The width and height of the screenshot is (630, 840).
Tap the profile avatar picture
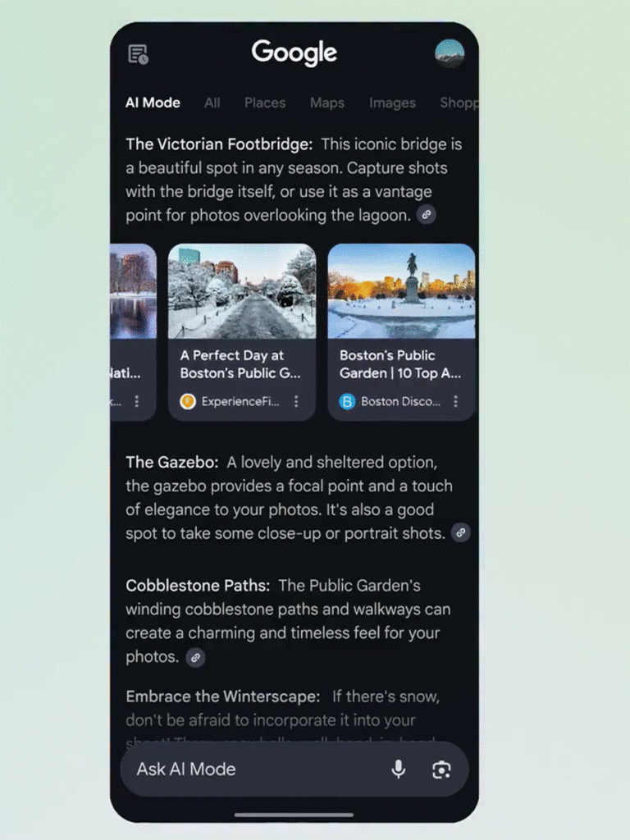(449, 53)
